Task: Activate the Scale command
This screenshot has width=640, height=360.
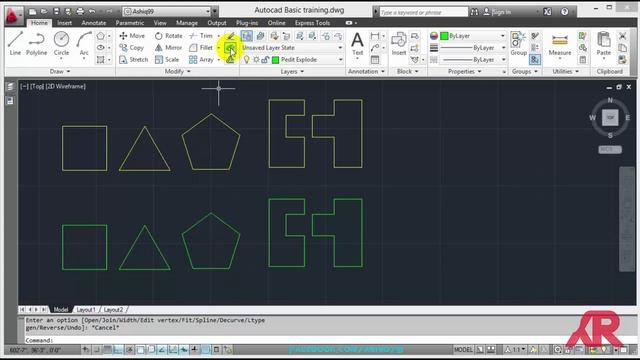Action: pyautogui.click(x=167, y=60)
